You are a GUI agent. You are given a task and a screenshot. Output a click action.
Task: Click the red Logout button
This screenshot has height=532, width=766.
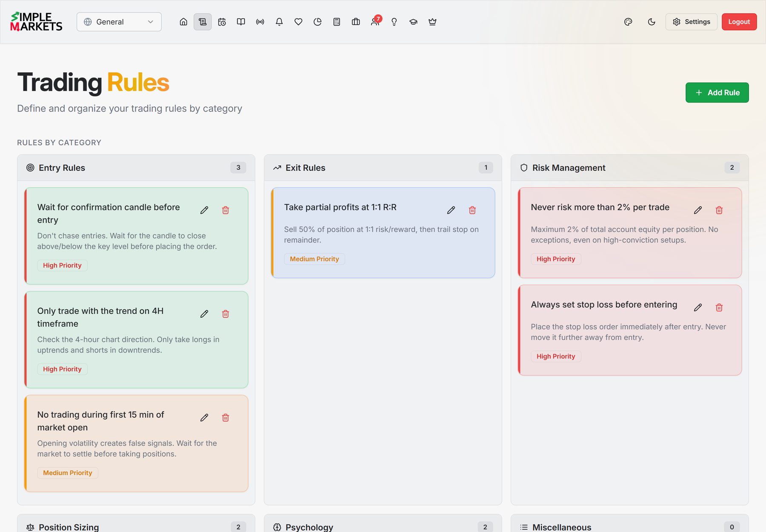coord(739,22)
